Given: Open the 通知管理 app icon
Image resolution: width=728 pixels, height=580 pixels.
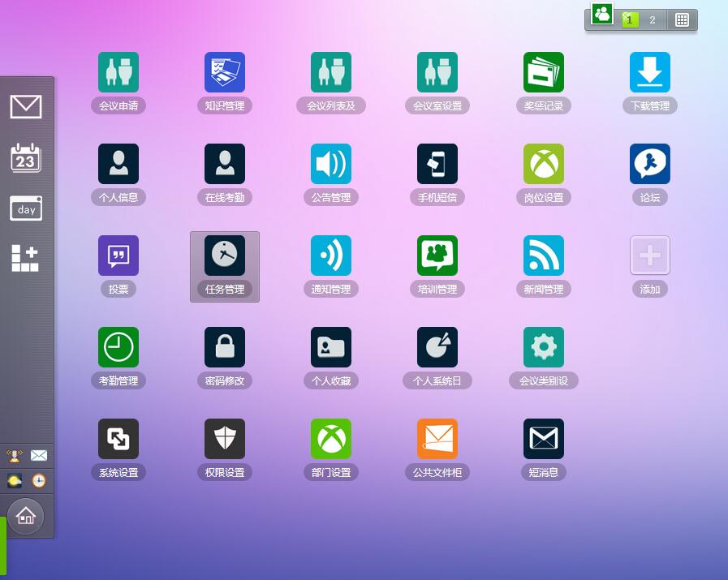Looking at the screenshot, I should 331,256.
